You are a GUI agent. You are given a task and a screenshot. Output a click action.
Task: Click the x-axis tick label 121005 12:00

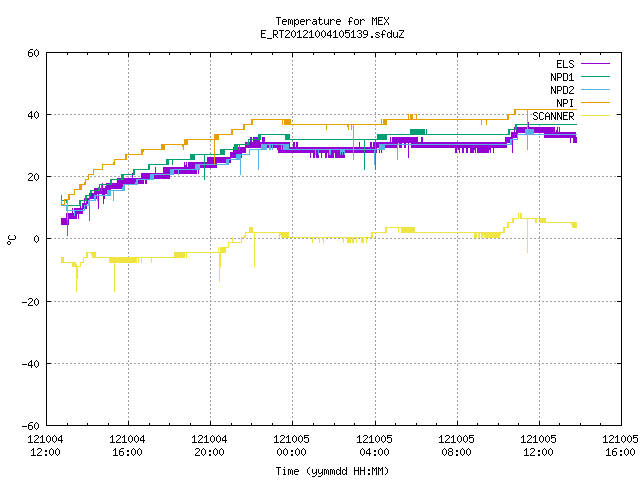(538, 446)
